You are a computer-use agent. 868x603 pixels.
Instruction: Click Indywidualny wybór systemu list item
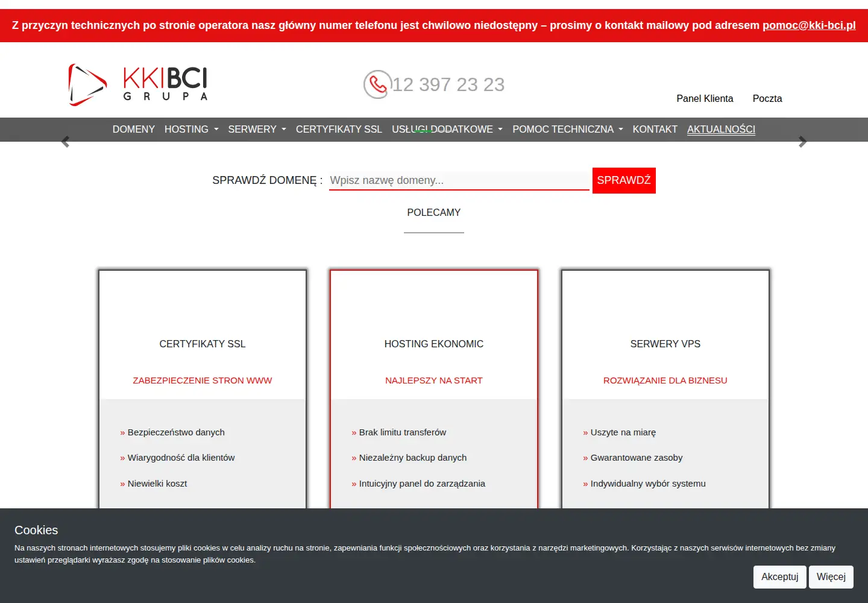pyautogui.click(x=644, y=484)
